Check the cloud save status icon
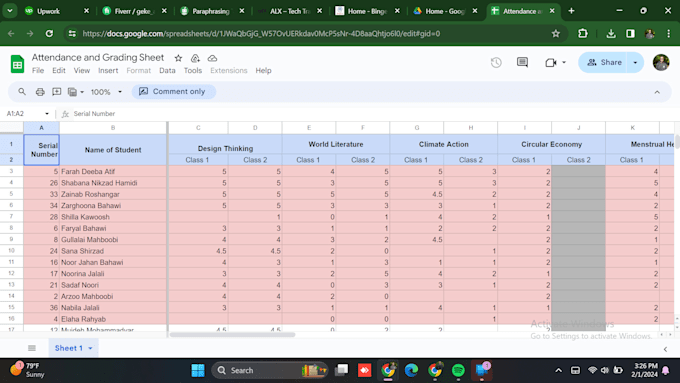 (x=212, y=58)
